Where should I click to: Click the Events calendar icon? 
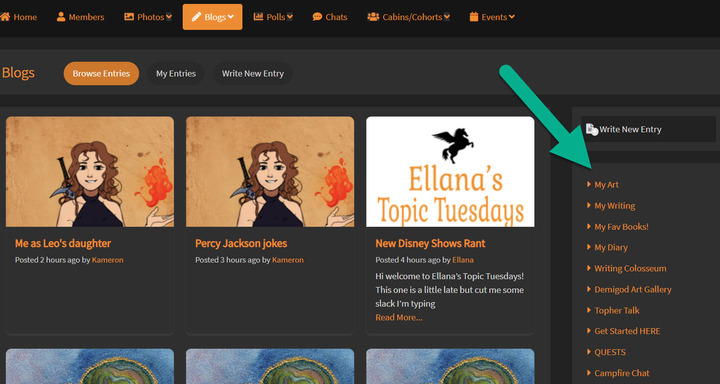point(474,17)
